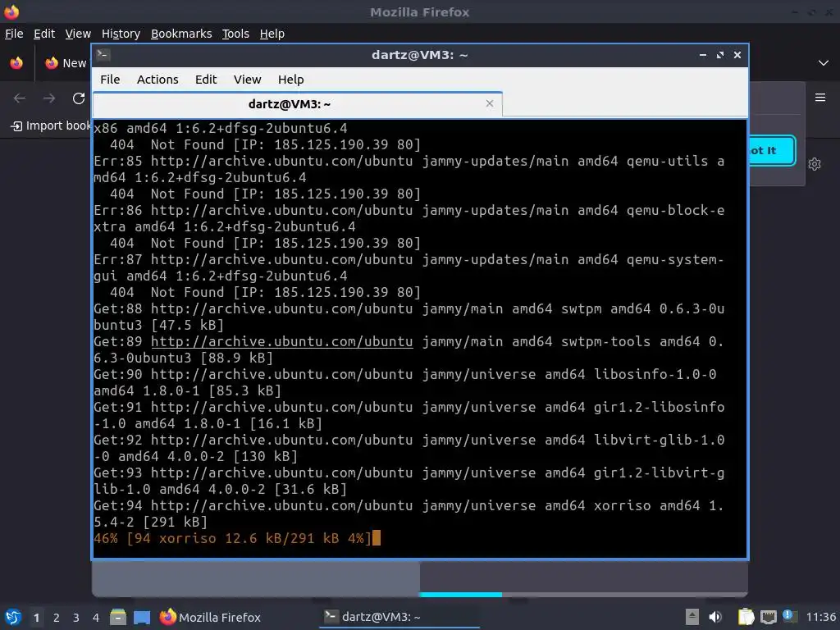Click the terminal icon in terminal title bar
Screen dimensions: 840x630
(x=103, y=55)
